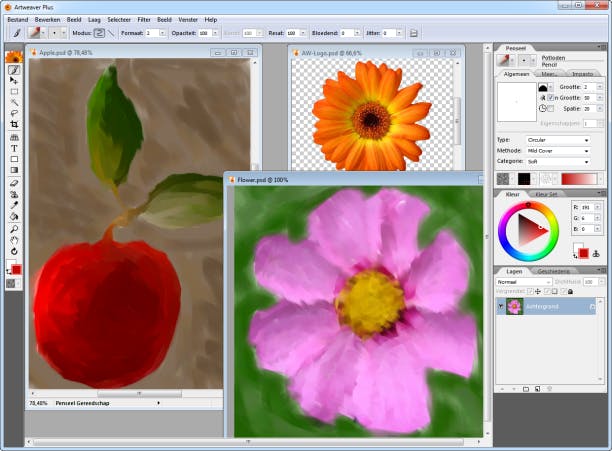
Task: Open the brush Type dropdown set to Circular
Action: (557, 140)
